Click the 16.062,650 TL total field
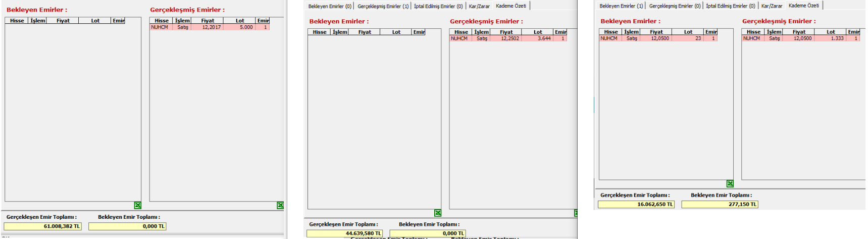Viewport: 868px width, 239px height. 636,205
